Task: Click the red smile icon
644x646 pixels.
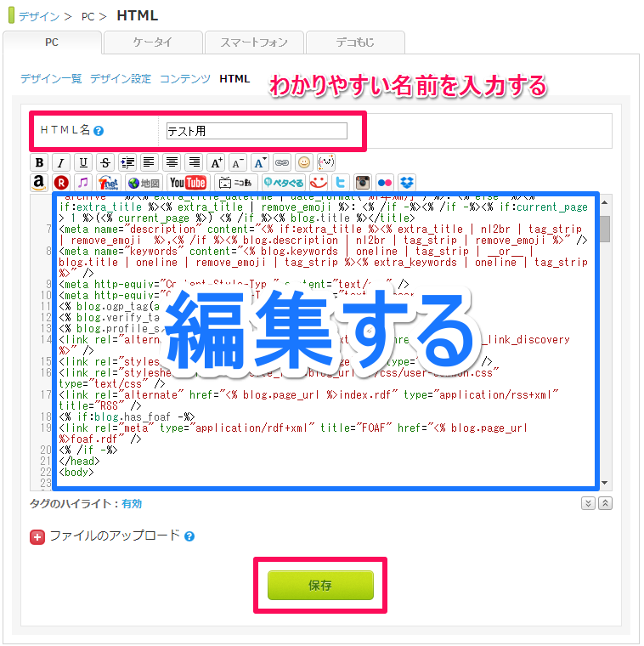Action: click(x=319, y=183)
